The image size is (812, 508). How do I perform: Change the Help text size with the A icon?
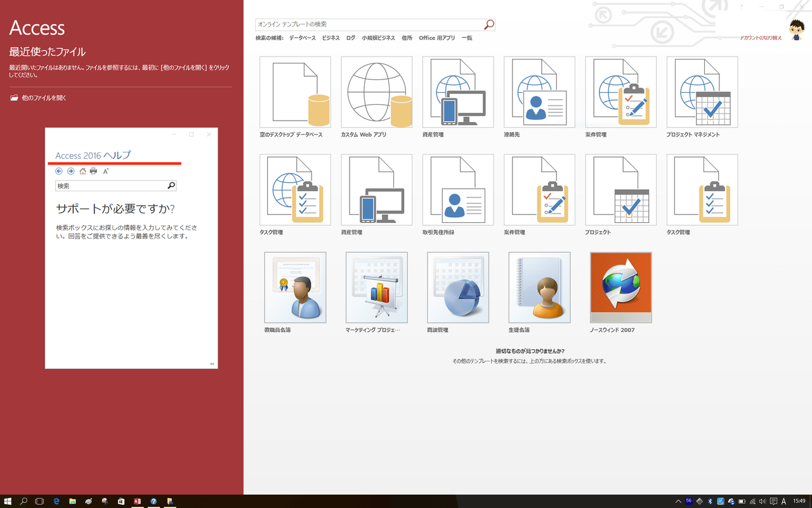click(106, 171)
